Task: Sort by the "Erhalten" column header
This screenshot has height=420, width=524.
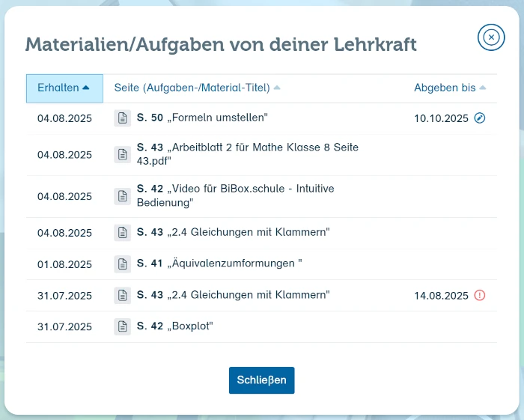Action: coord(64,88)
